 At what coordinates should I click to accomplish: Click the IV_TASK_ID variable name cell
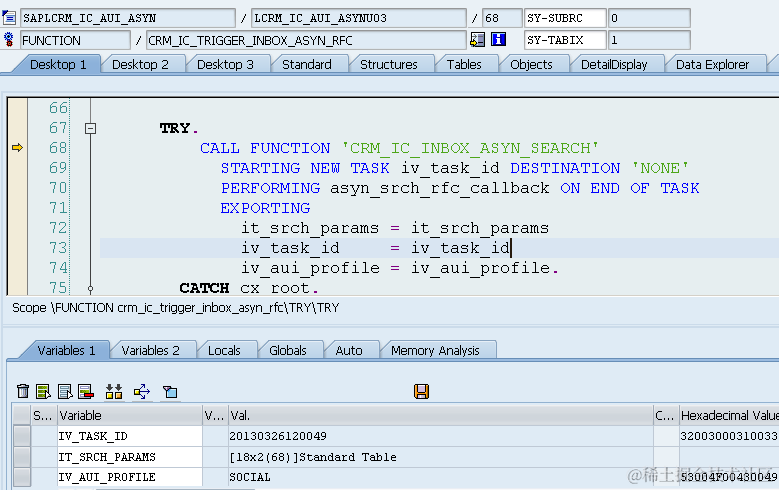coord(130,436)
